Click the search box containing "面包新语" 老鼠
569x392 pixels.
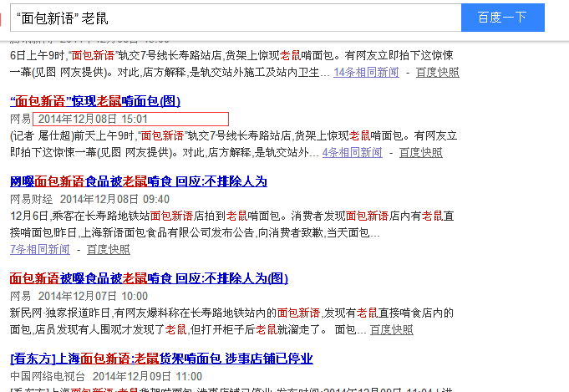[x=234, y=17]
